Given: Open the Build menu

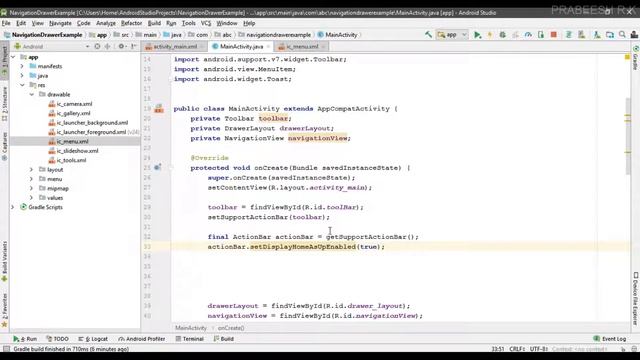Looking at the screenshot, I should [x=154, y=23].
